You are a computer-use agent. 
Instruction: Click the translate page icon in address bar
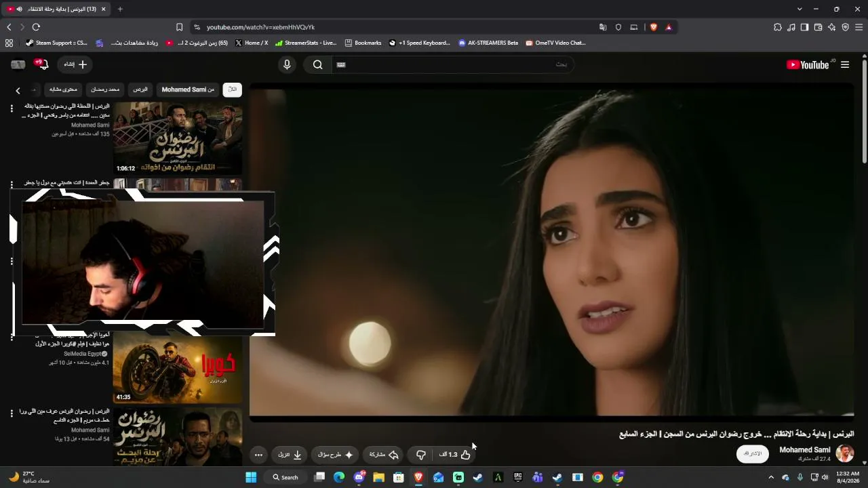tap(603, 27)
